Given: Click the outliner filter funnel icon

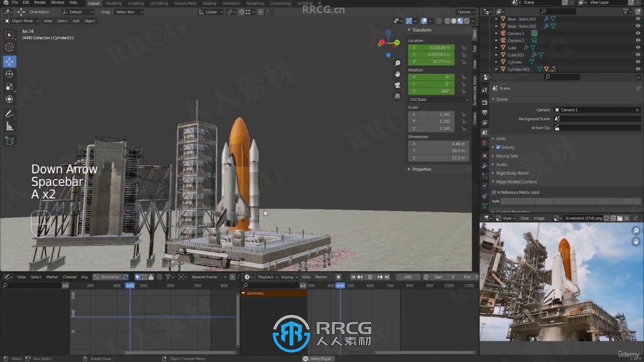Looking at the screenshot, I should [x=625, y=11].
